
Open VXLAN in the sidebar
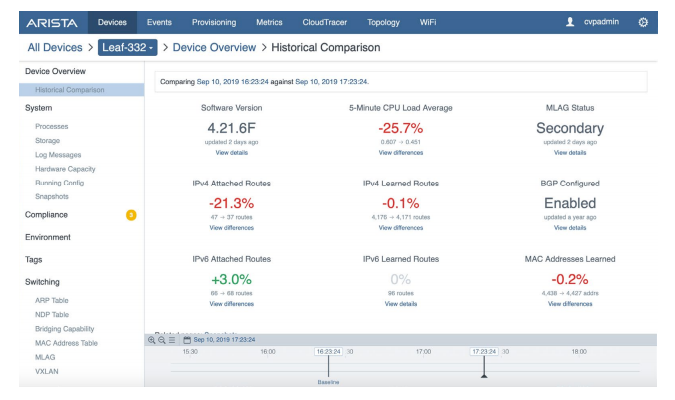tap(46, 372)
